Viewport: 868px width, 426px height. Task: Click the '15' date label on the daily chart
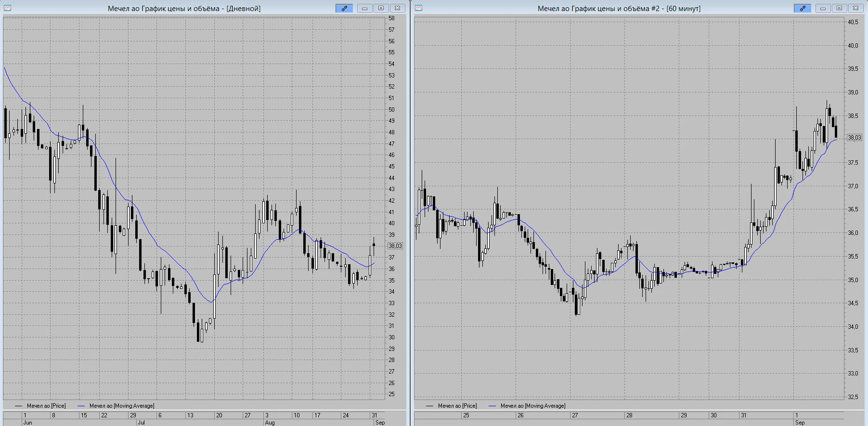(84, 415)
